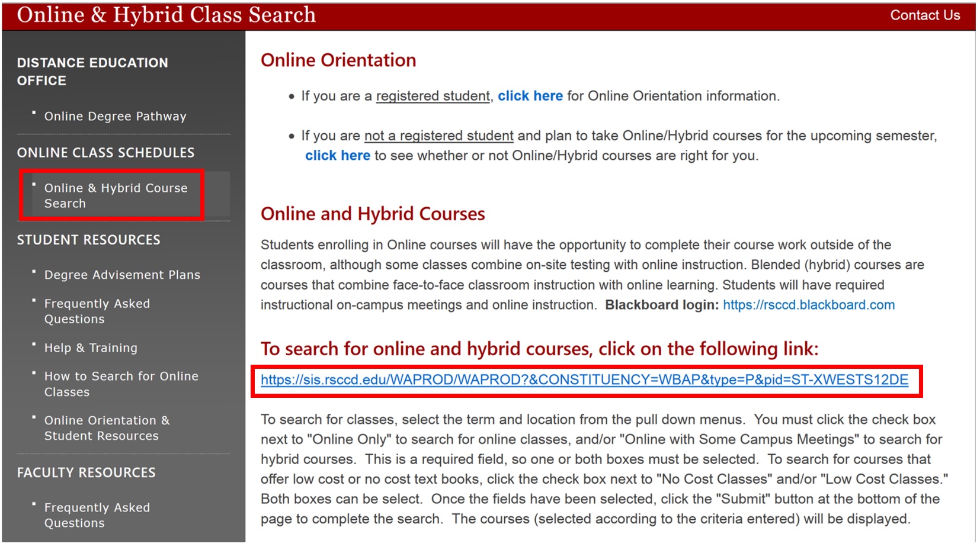Image resolution: width=980 pixels, height=550 pixels.
Task: Open the Contact Us link
Action: pos(924,15)
